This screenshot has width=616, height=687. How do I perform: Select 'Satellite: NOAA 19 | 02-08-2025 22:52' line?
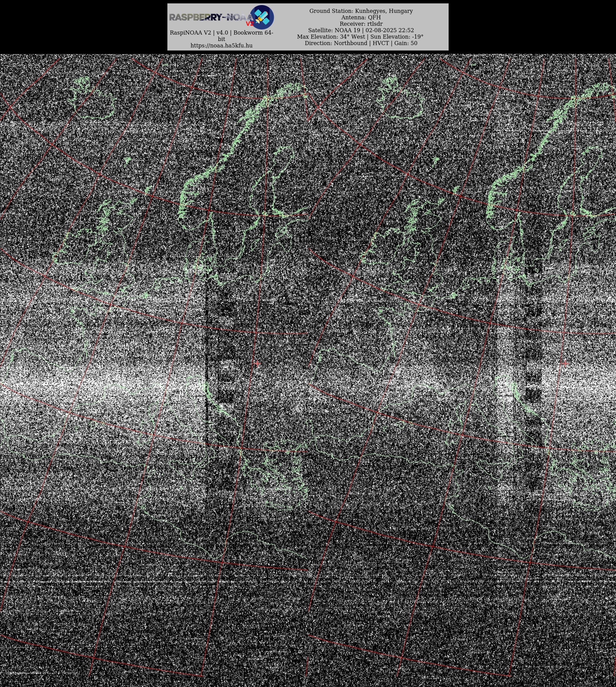(x=361, y=30)
